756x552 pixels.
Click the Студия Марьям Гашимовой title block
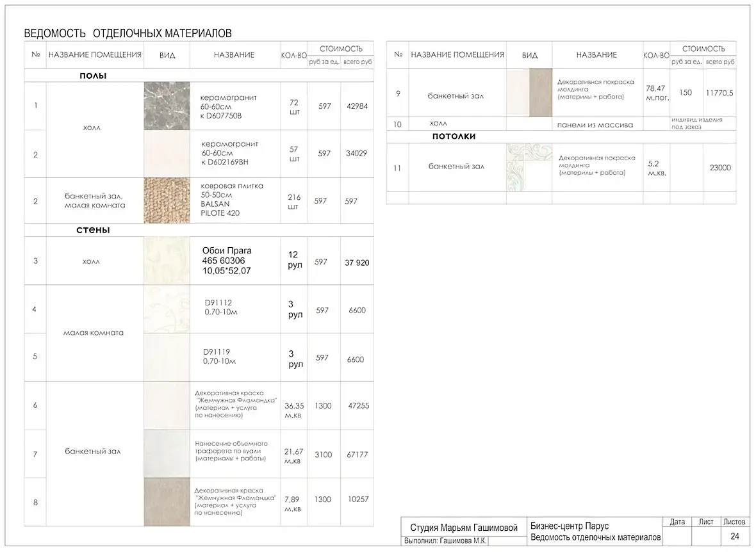pyautogui.click(x=464, y=528)
